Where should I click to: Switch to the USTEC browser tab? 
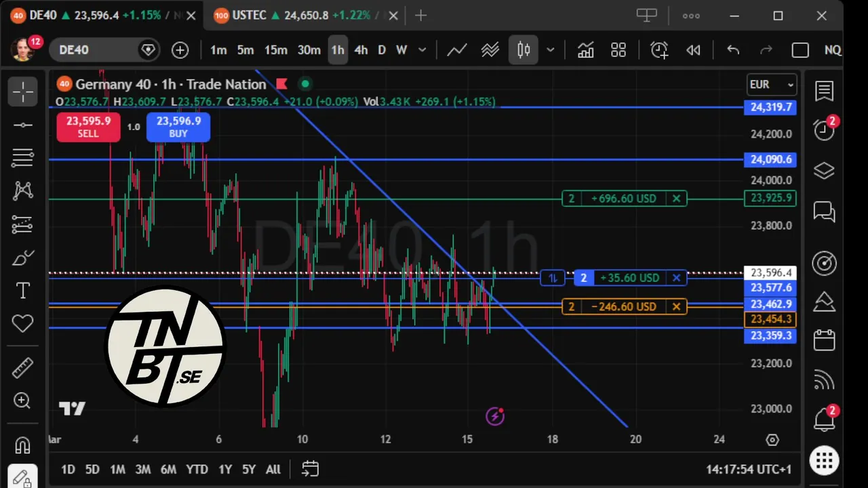[x=303, y=16]
